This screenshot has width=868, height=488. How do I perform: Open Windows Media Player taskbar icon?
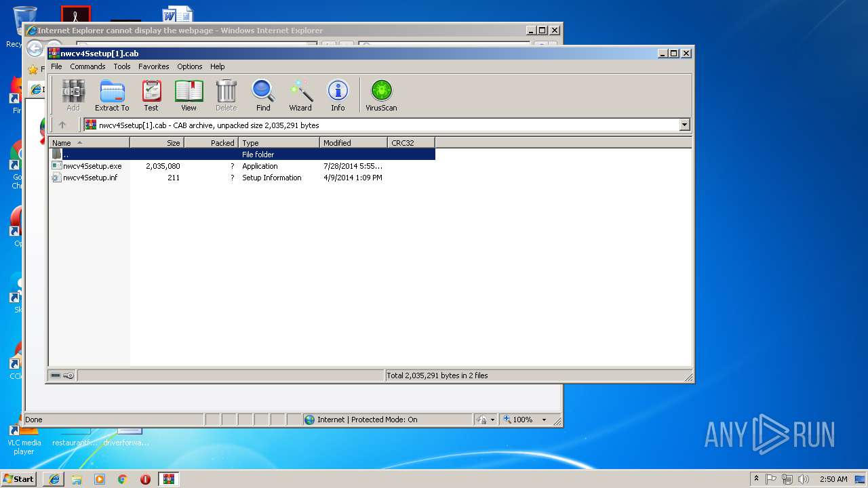[x=100, y=479]
